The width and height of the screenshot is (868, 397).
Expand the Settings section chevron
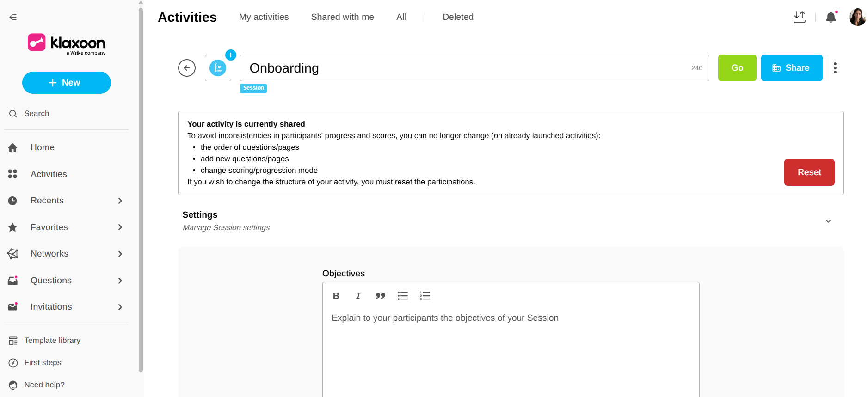(x=828, y=221)
